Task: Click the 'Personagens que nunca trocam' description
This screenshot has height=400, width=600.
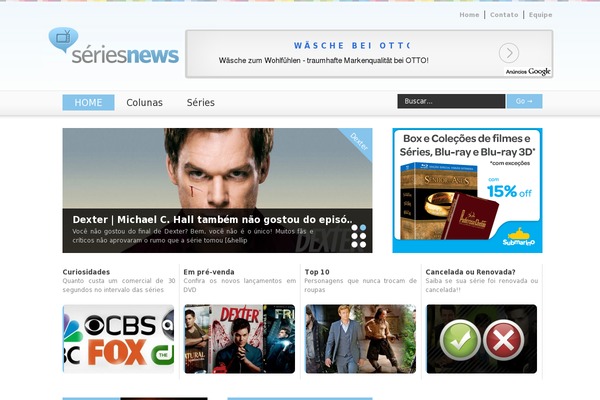Action: click(360, 285)
